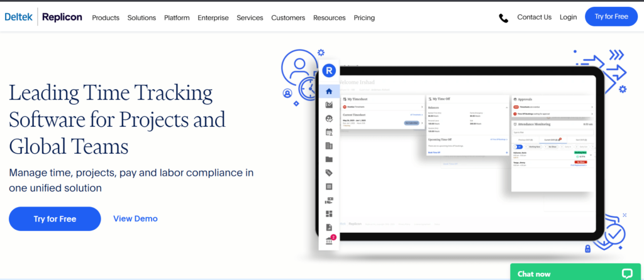The width and height of the screenshot is (644, 280).
Task: Click the speech bubble icon in Chat now
Action: 627,274
